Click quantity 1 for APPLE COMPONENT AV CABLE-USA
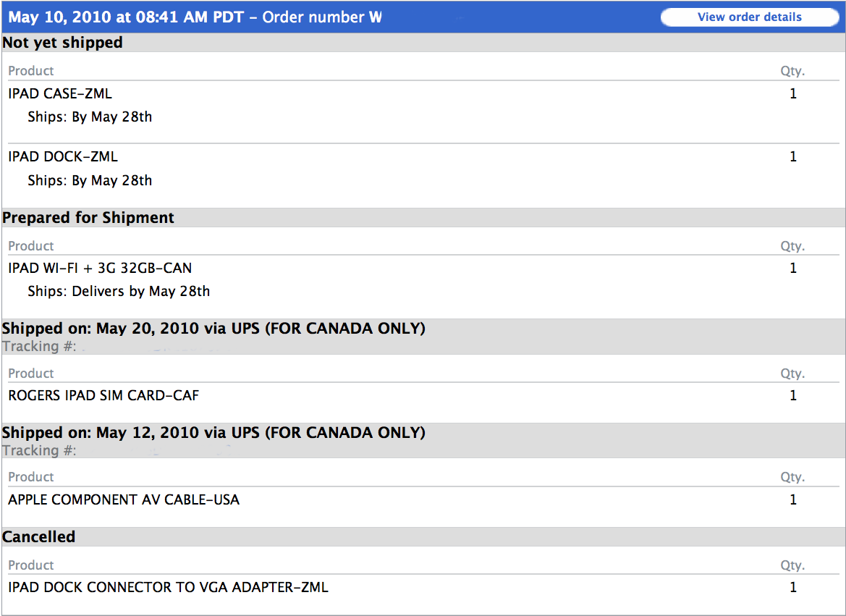This screenshot has width=846, height=616. [x=793, y=499]
